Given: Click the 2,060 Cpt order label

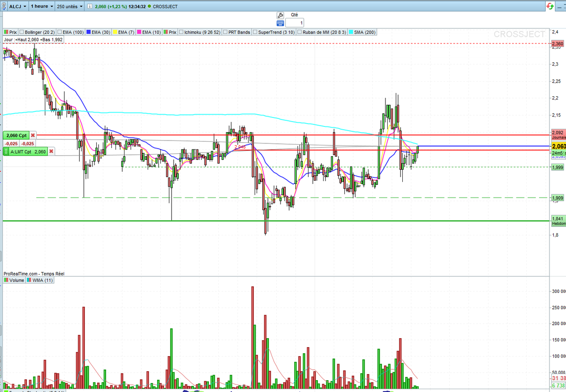Looking at the screenshot, I should pos(16,135).
